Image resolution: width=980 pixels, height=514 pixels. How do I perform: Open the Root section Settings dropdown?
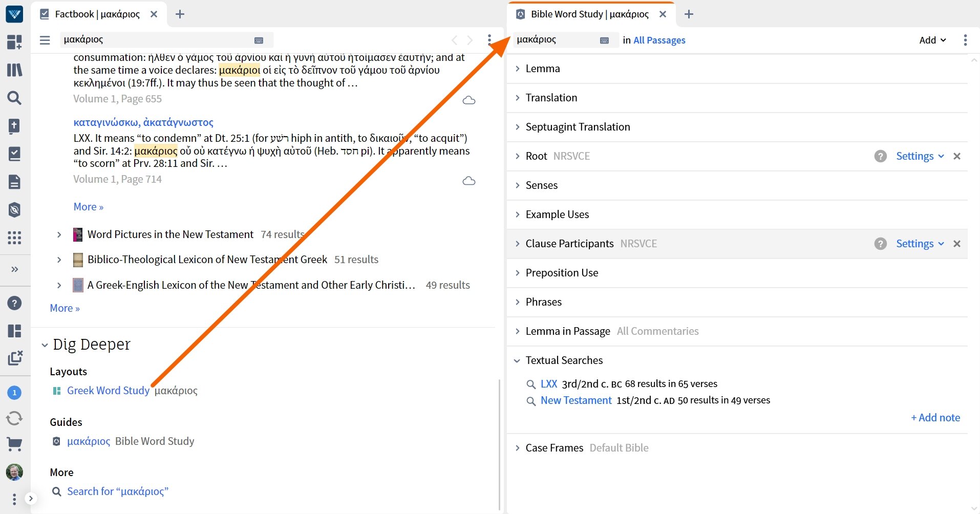(x=920, y=156)
